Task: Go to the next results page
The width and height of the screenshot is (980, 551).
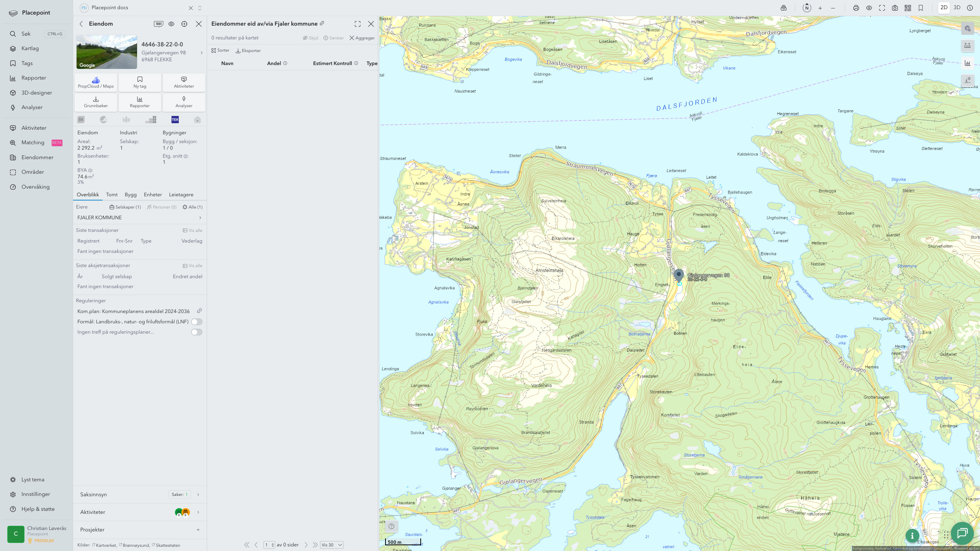Action: [x=306, y=545]
